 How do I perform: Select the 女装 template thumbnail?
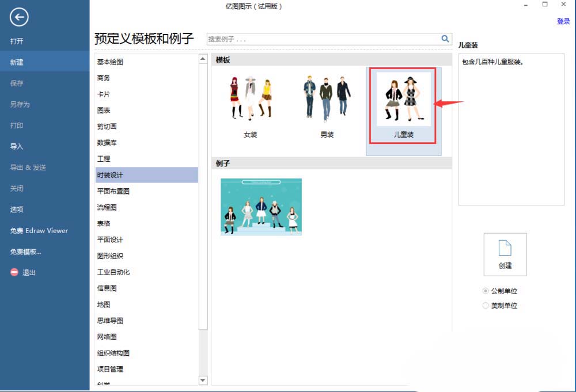click(250, 98)
